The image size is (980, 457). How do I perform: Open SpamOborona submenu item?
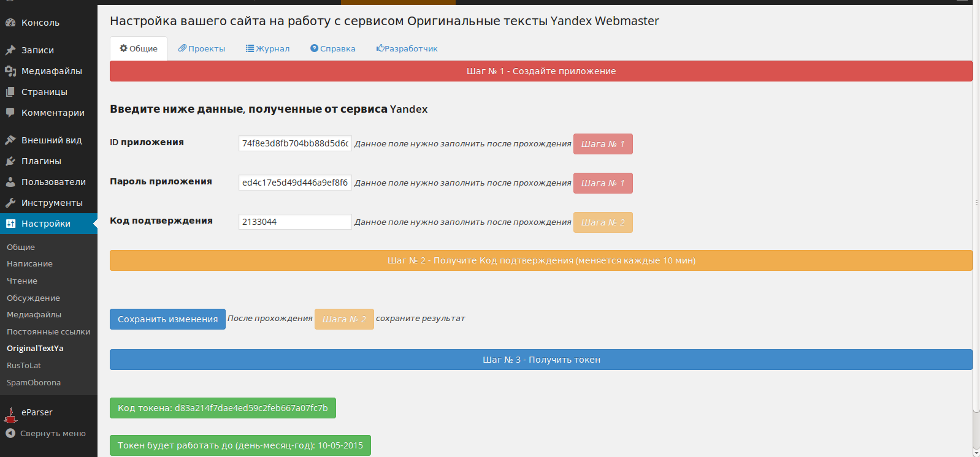coord(34,382)
